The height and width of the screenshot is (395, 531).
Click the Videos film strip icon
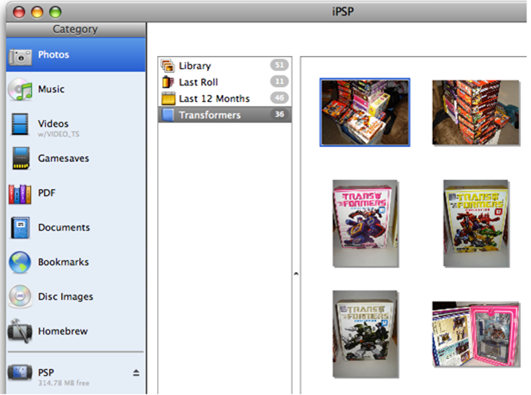(20, 124)
